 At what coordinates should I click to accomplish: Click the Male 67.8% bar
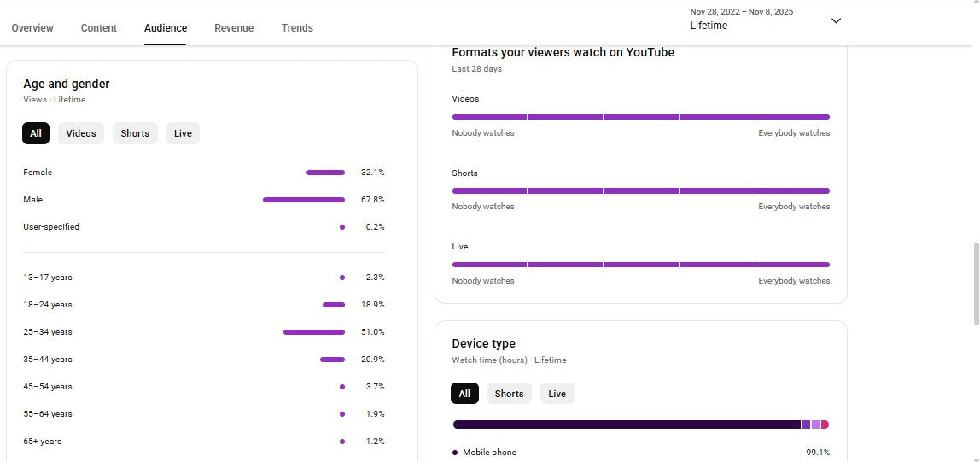304,200
